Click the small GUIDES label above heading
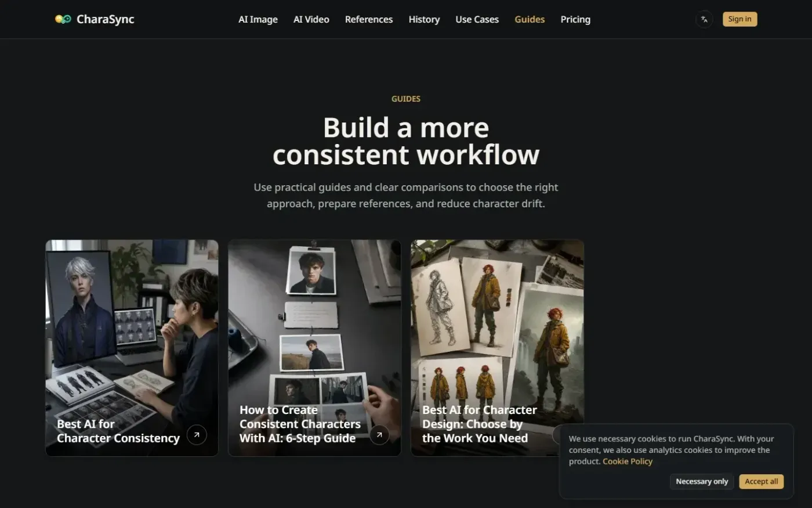Viewport: 812px width, 508px height. [x=406, y=99]
